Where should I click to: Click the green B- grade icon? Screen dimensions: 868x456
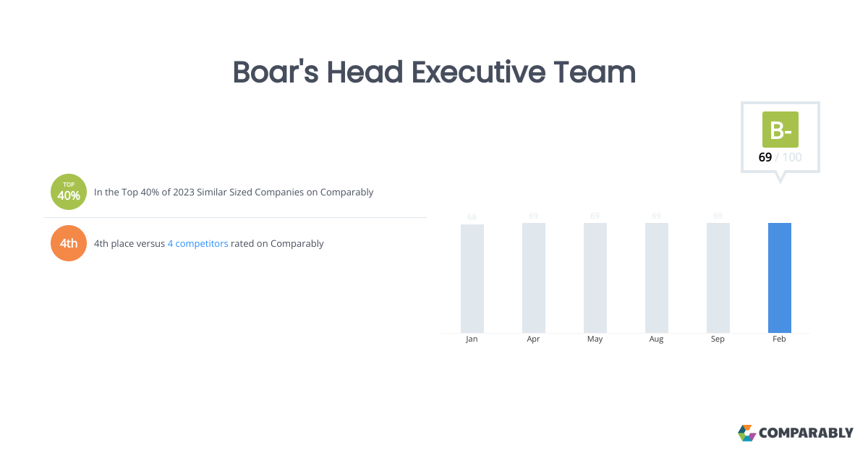tap(780, 130)
